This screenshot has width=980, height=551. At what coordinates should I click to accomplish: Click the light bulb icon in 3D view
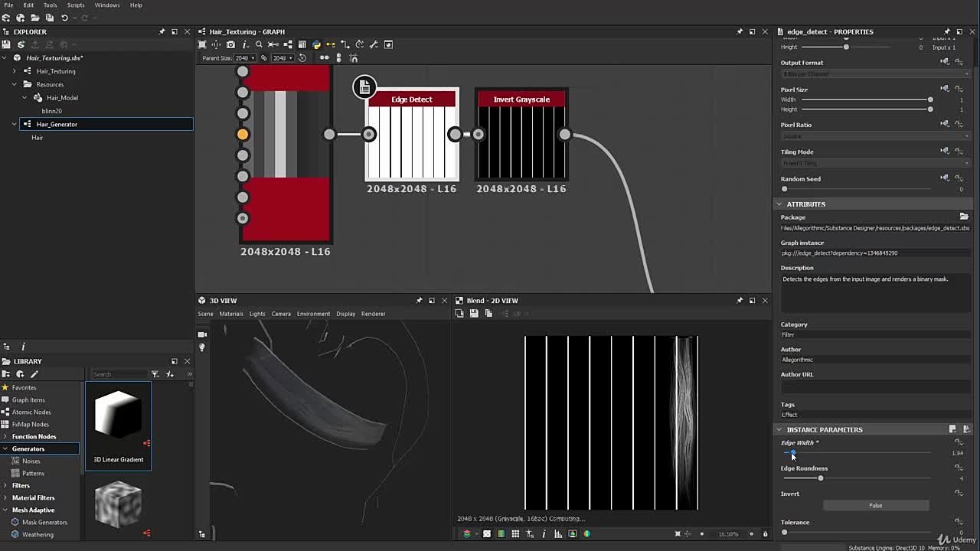click(202, 347)
